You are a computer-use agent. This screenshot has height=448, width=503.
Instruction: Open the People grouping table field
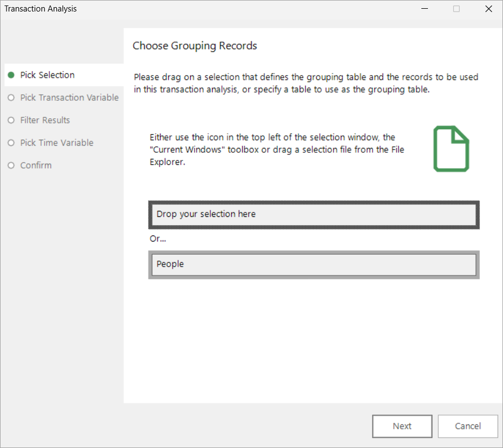(x=314, y=265)
